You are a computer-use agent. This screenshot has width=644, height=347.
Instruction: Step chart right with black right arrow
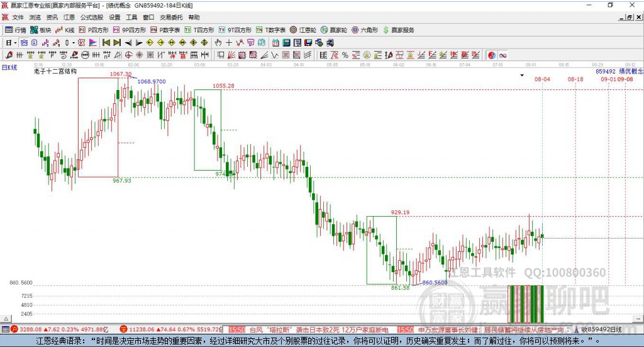pos(139,43)
